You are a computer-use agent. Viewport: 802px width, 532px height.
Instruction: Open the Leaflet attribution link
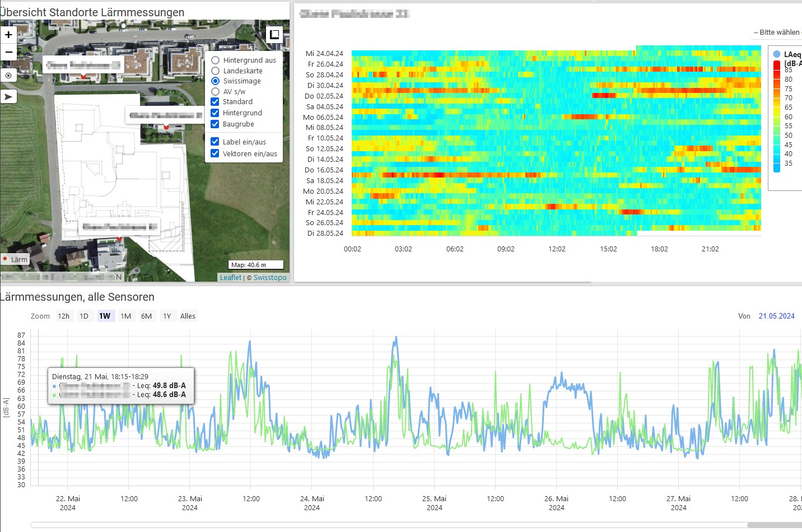[x=231, y=277]
